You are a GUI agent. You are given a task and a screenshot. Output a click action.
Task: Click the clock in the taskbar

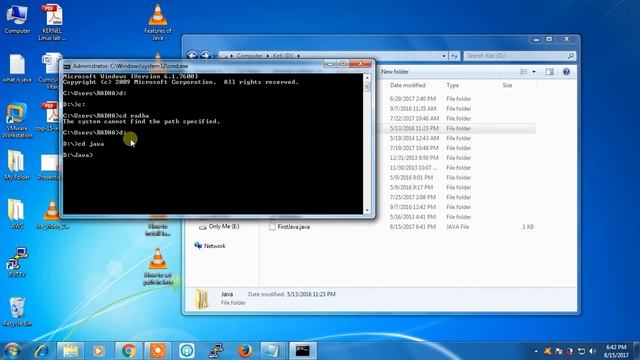click(x=616, y=351)
